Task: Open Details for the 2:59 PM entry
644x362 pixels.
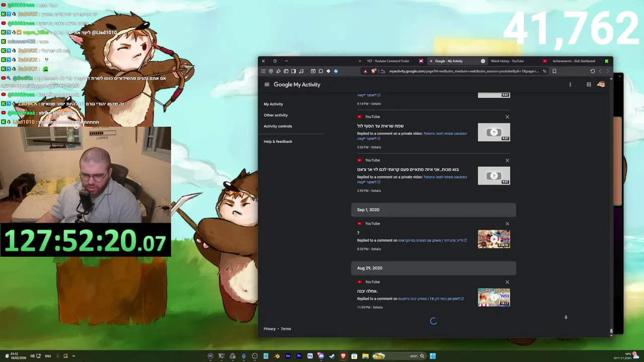Action: click(376, 191)
